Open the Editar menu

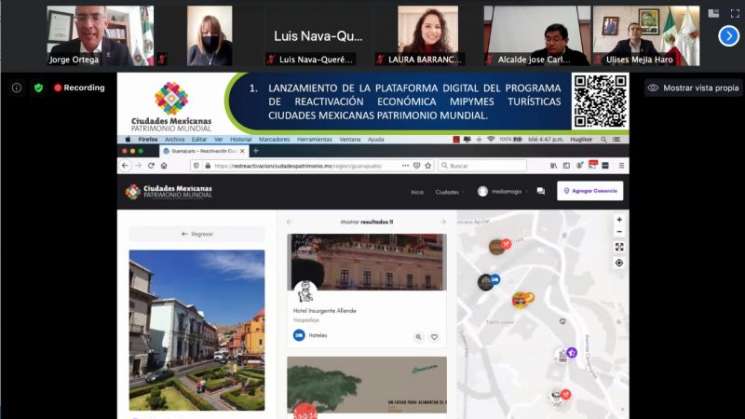[x=199, y=140]
